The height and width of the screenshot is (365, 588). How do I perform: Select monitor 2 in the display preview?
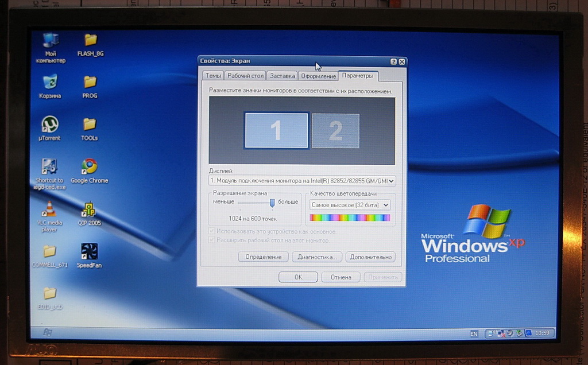click(335, 131)
